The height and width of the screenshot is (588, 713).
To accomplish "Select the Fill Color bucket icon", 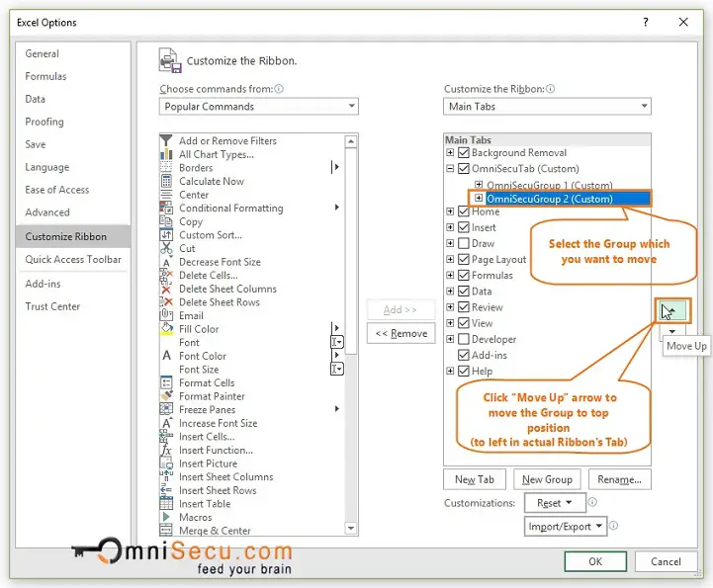I will coord(166,328).
